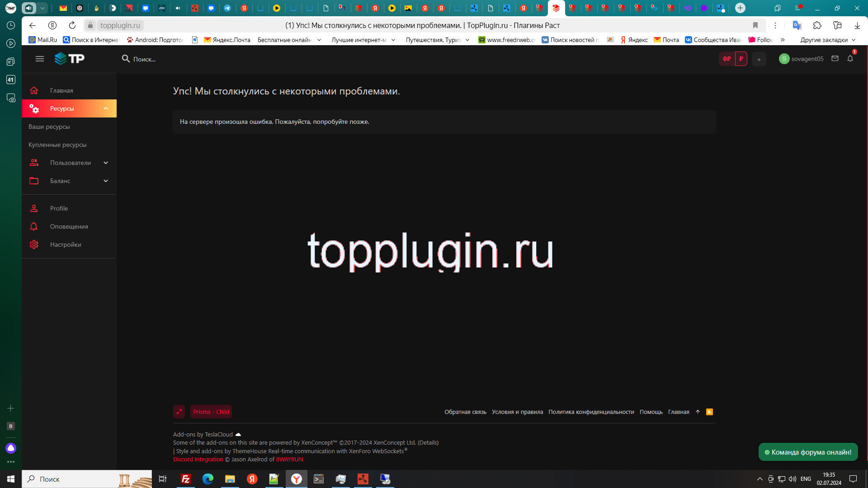Collapse the Ресурсы section chevron
Screen dimensions: 868x488
[x=106, y=108]
